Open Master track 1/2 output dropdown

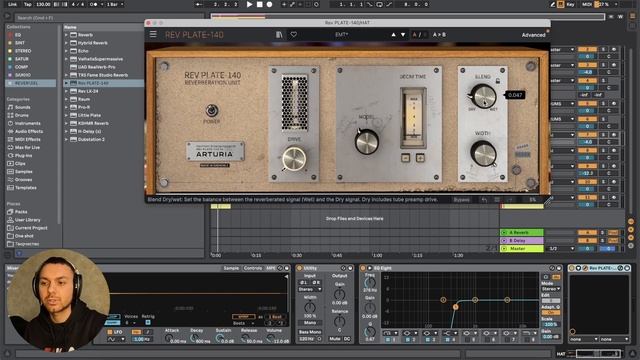pos(561,248)
